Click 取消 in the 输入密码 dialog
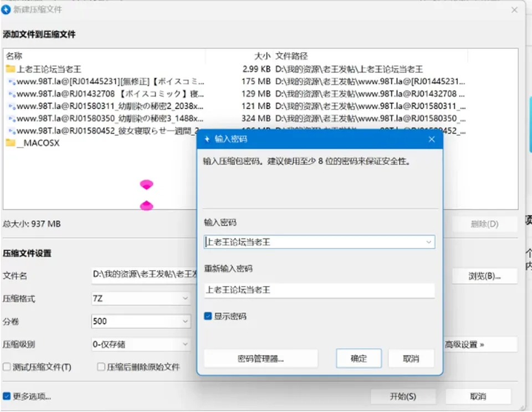532x412 pixels. [x=411, y=359]
